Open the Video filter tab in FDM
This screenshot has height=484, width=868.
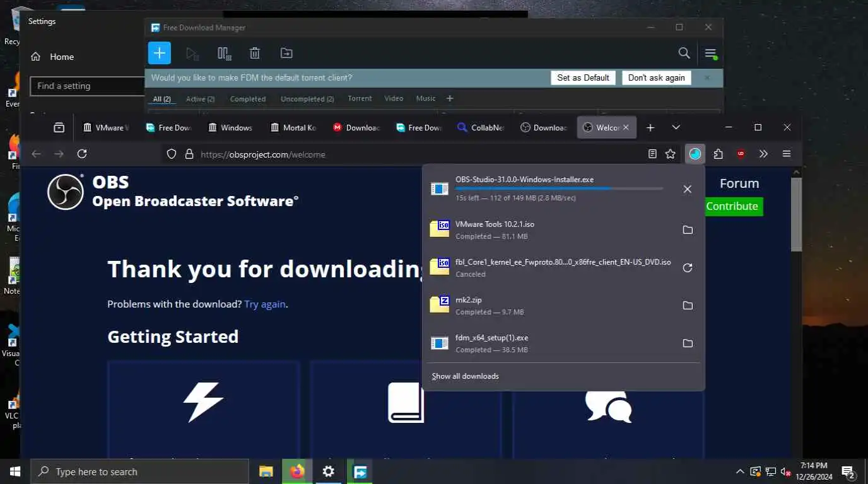pos(394,98)
